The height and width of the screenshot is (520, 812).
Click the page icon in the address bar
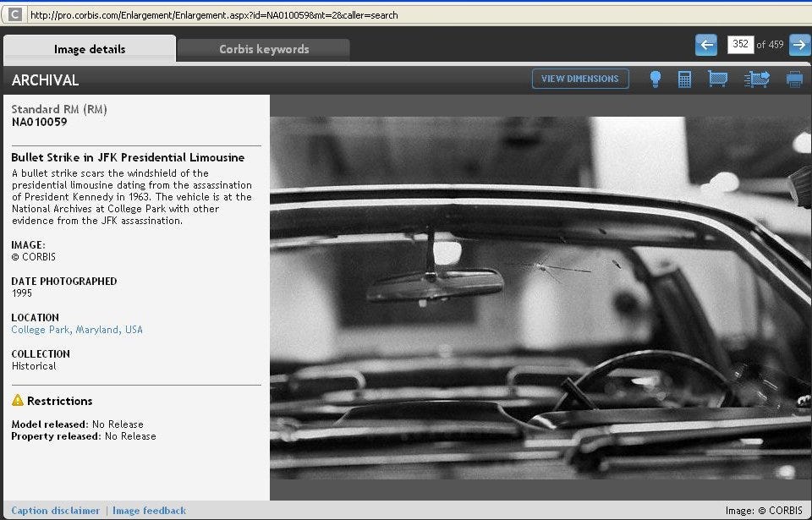(15, 14)
